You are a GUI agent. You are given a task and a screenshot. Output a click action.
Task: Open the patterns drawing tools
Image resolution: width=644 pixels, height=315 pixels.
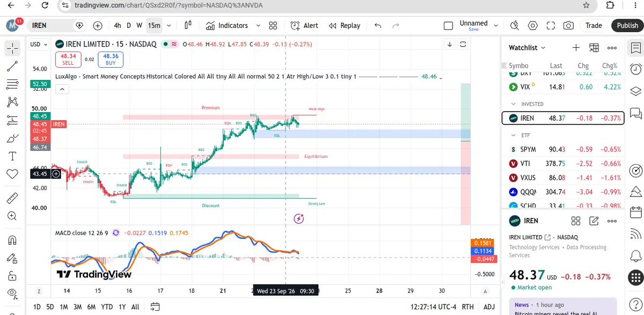coord(12,102)
